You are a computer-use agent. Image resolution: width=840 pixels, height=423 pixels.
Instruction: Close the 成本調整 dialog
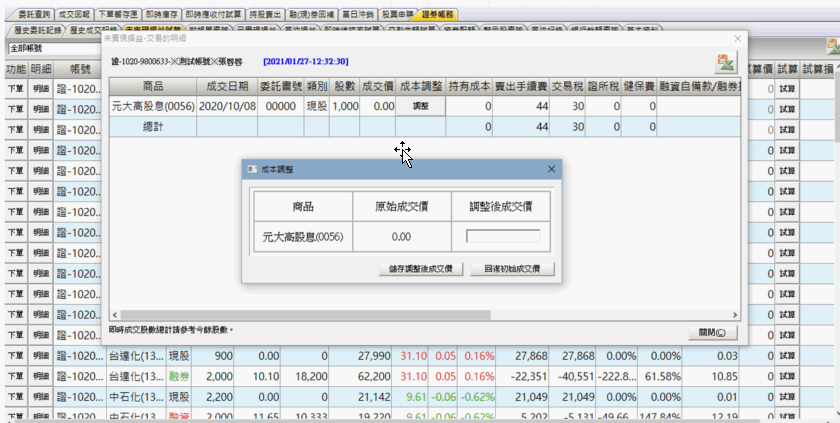tap(551, 170)
